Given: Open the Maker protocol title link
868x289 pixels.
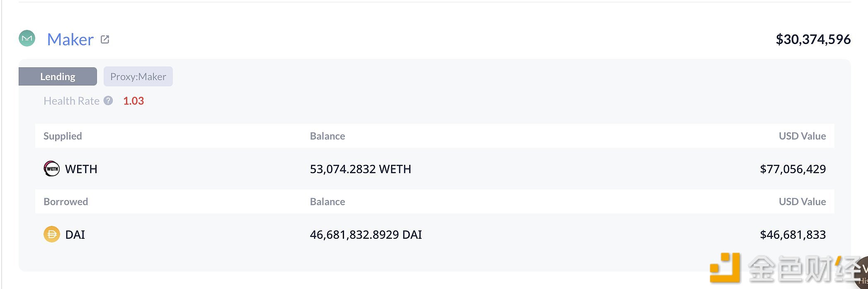Looking at the screenshot, I should click(x=70, y=39).
